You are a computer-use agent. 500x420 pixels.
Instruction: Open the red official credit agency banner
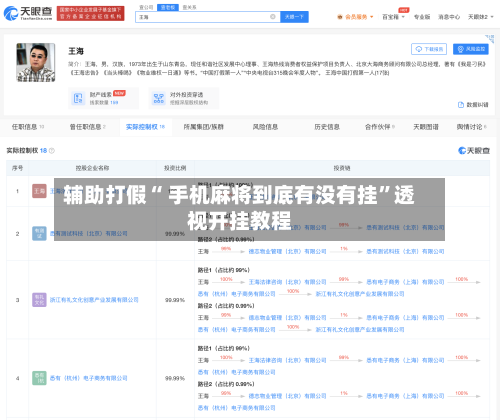tap(90, 13)
